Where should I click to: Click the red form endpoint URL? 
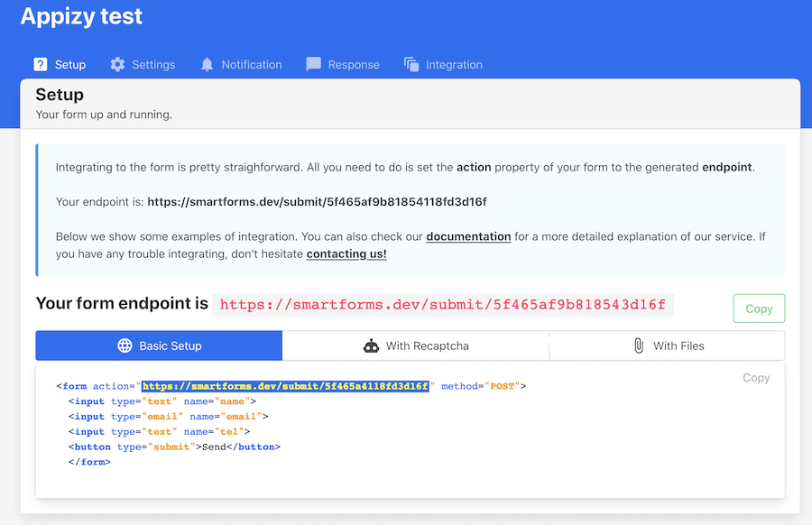[443, 304]
